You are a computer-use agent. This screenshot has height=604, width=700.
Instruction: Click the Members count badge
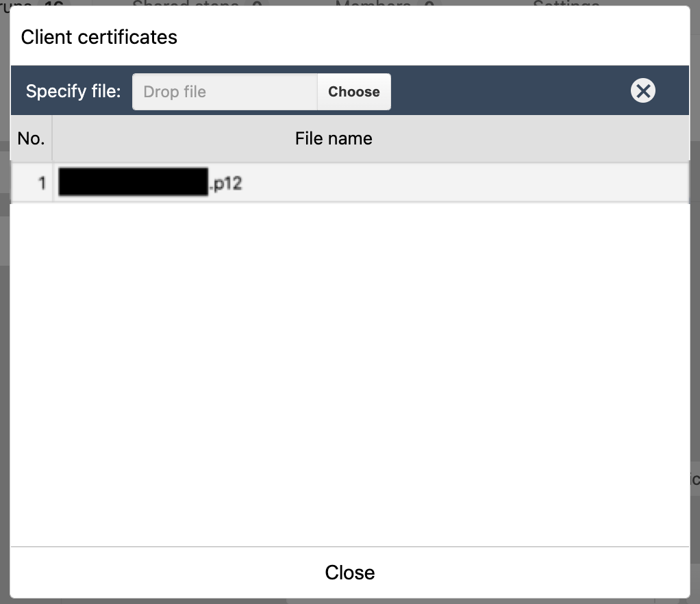coord(429,3)
